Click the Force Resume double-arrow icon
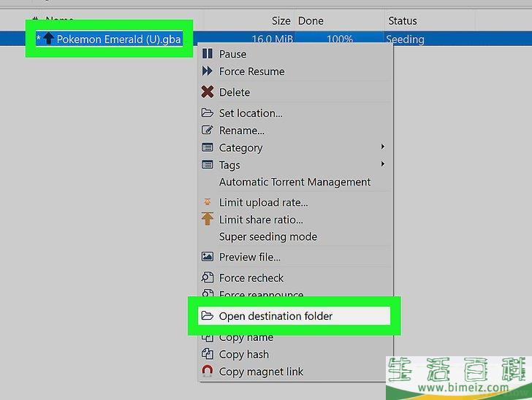532x400 pixels. pyautogui.click(x=207, y=72)
